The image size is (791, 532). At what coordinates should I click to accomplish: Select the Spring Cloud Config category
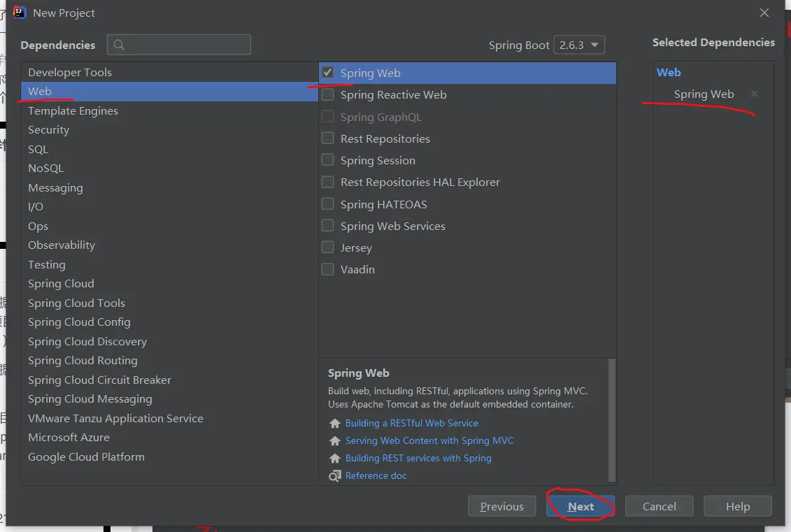tap(169, 322)
